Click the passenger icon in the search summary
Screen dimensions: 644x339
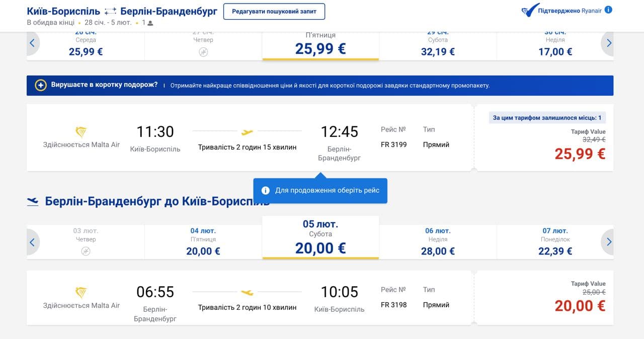click(x=150, y=23)
